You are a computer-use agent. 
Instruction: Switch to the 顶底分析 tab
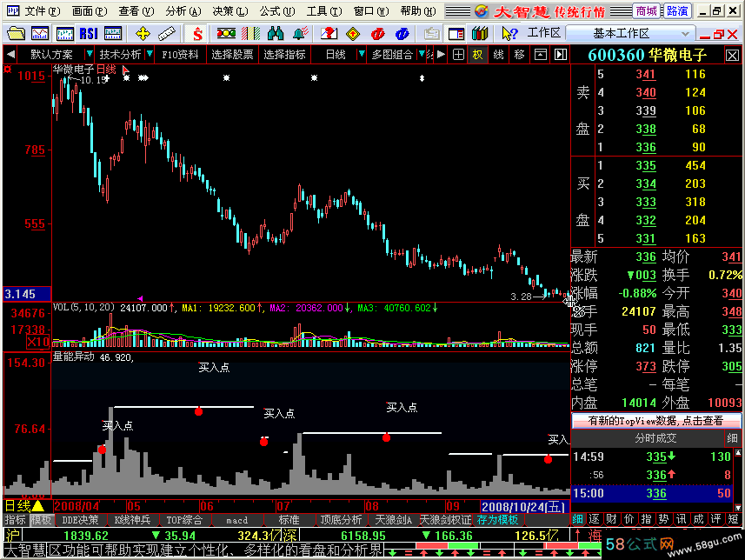[341, 520]
